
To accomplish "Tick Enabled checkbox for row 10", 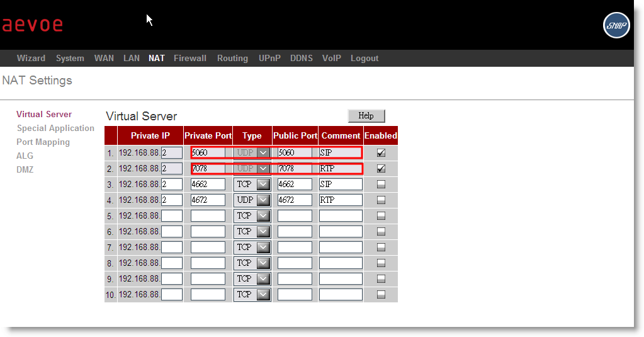I will pos(381,295).
